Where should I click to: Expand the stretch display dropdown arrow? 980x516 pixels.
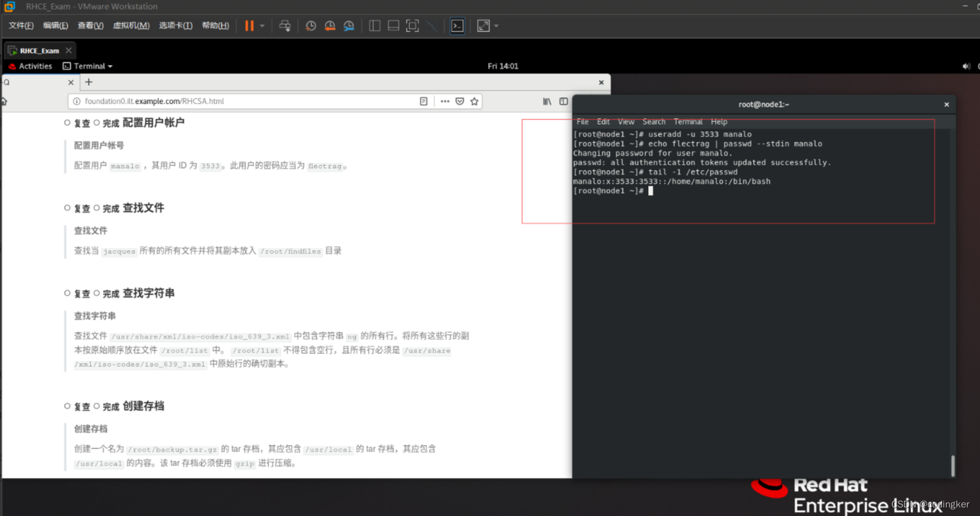coord(497,26)
